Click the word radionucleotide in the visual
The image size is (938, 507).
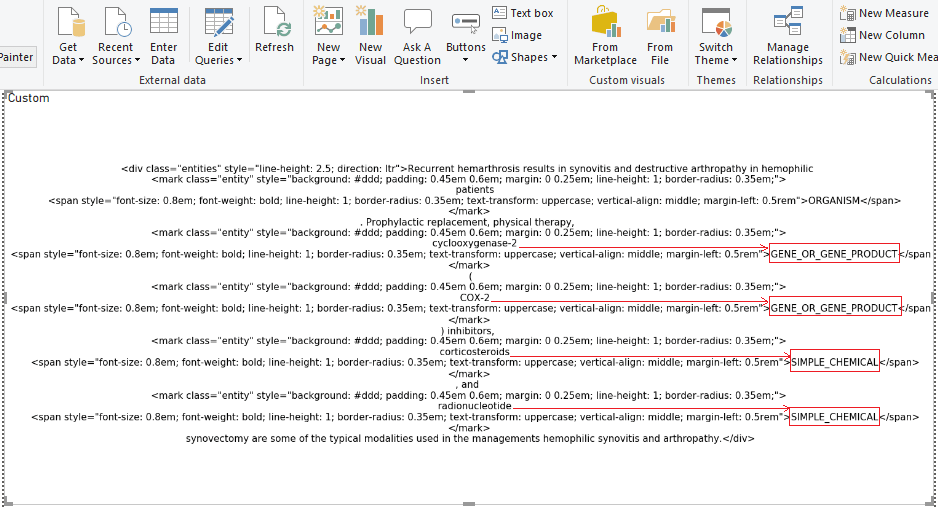point(474,406)
